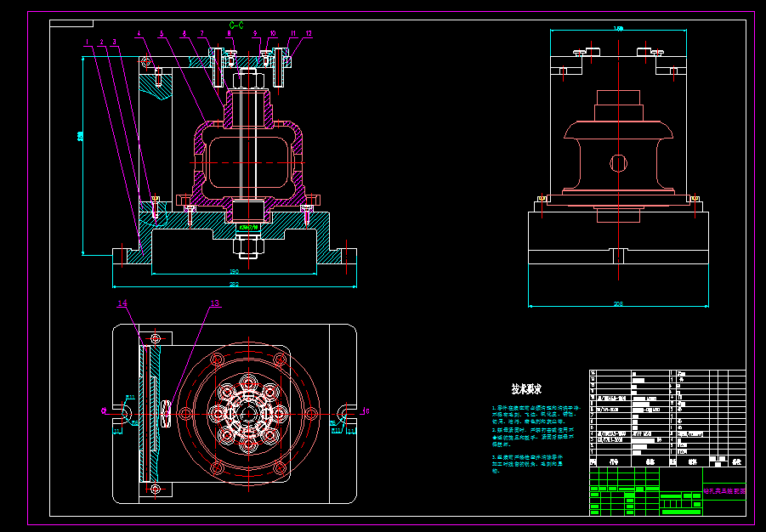Viewport: 766px width, 532px height.
Task: Select part balloon number "14" in plan view
Action: (x=122, y=303)
